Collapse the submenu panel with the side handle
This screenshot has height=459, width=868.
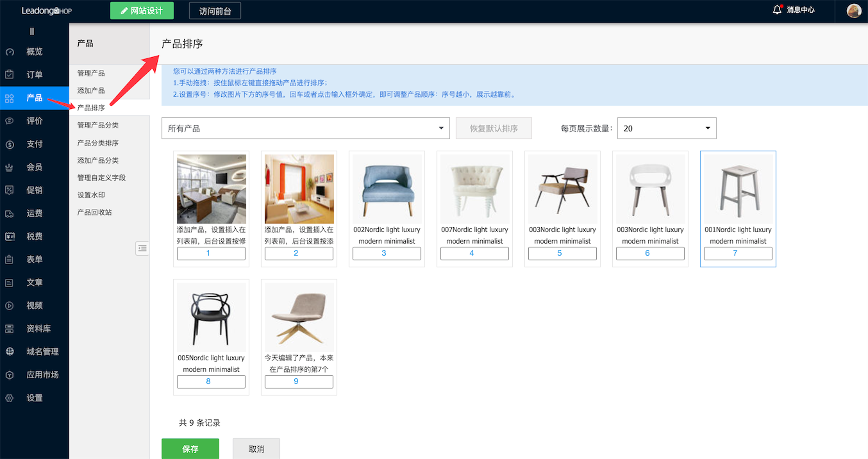pos(142,248)
